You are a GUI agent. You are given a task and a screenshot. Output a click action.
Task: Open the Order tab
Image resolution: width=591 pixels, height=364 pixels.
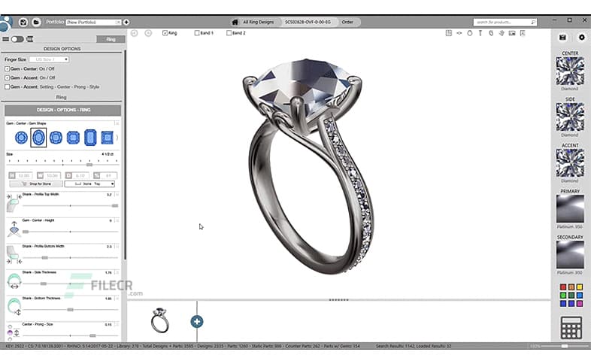click(x=347, y=23)
